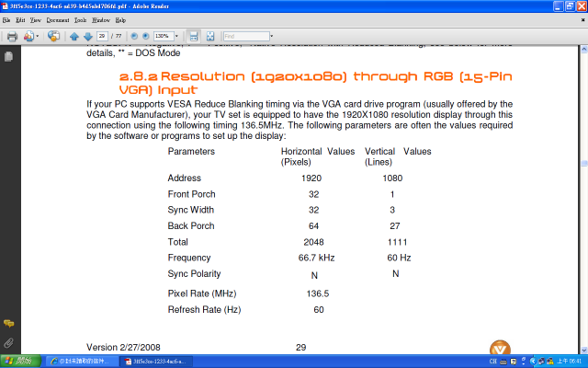Screen dimensions: 588x368
Task: Click the Pixel Rate value 136.5
Action: pyautogui.click(x=317, y=293)
